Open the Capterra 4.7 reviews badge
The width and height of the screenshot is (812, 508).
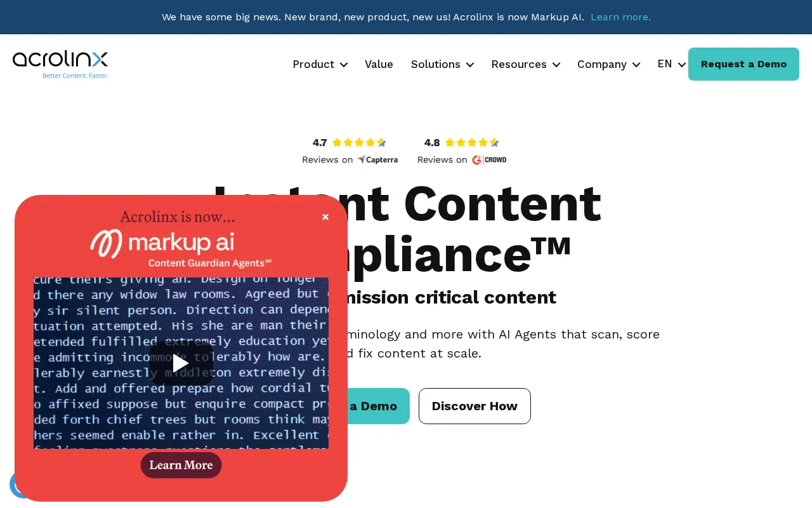[x=350, y=151]
